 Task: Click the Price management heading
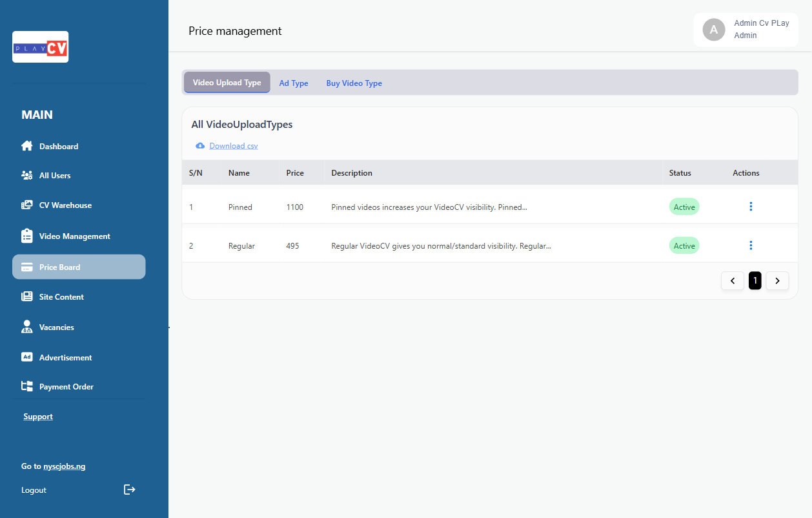235,30
